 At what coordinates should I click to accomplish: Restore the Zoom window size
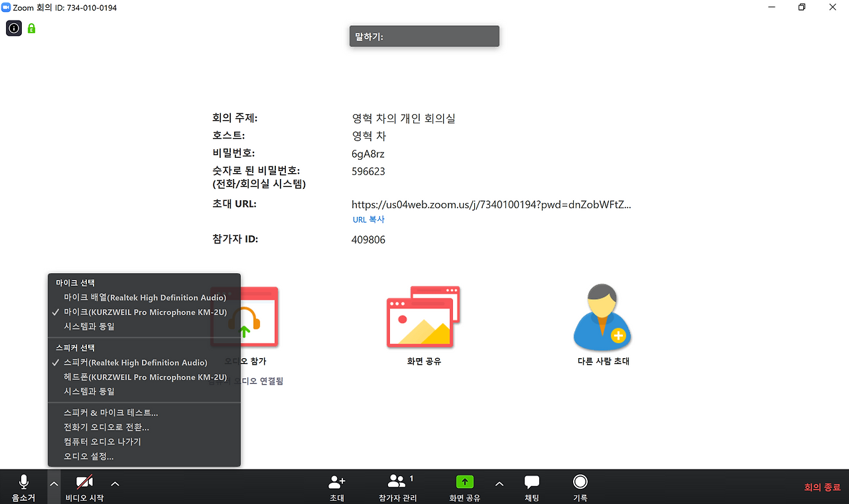click(802, 7)
